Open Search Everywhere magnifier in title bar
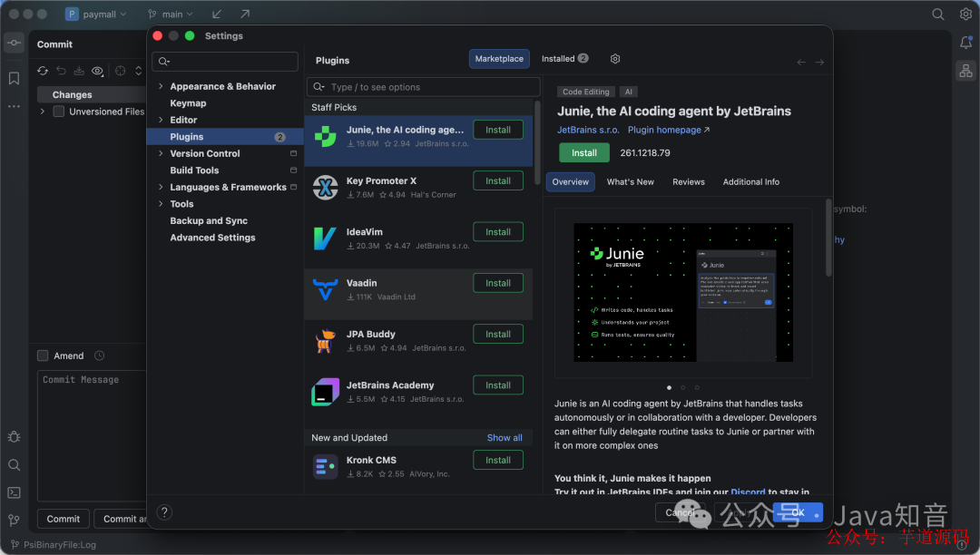 coord(938,14)
